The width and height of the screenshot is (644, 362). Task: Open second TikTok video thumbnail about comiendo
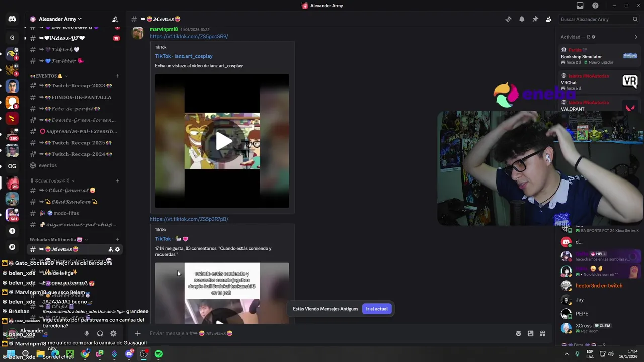pyautogui.click(x=222, y=293)
